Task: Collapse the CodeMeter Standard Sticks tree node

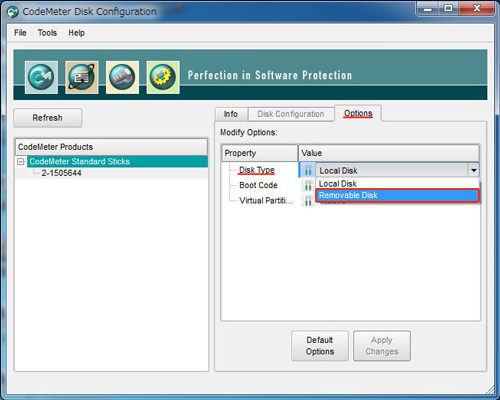Action: tap(21, 162)
